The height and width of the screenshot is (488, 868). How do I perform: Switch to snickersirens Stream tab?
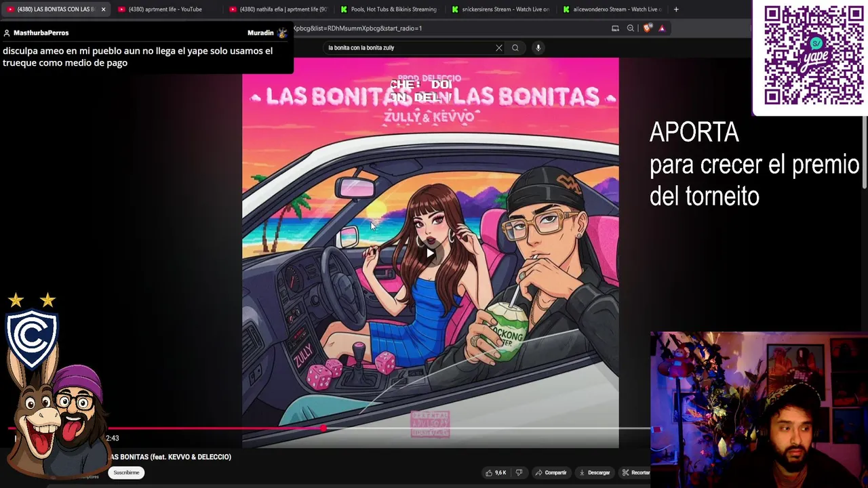pos(500,9)
